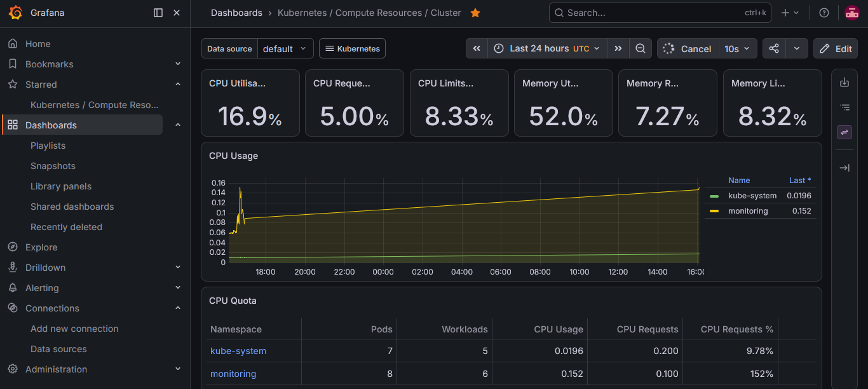Click the Drilldown icon in sidebar

pyautogui.click(x=13, y=268)
